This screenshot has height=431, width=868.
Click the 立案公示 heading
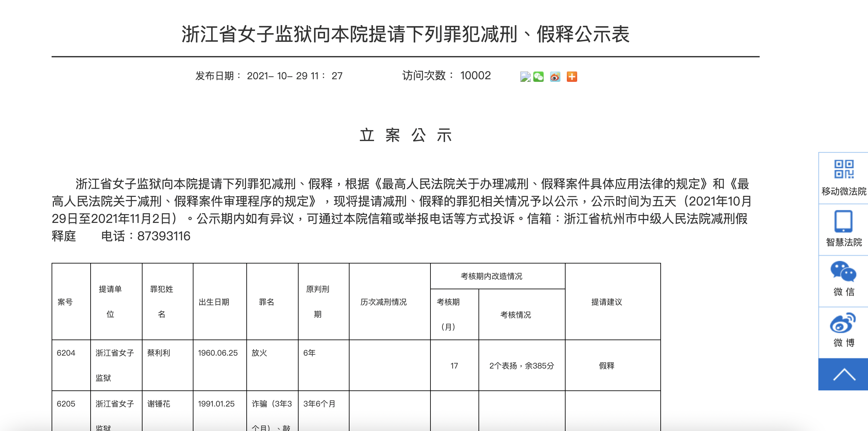[405, 135]
